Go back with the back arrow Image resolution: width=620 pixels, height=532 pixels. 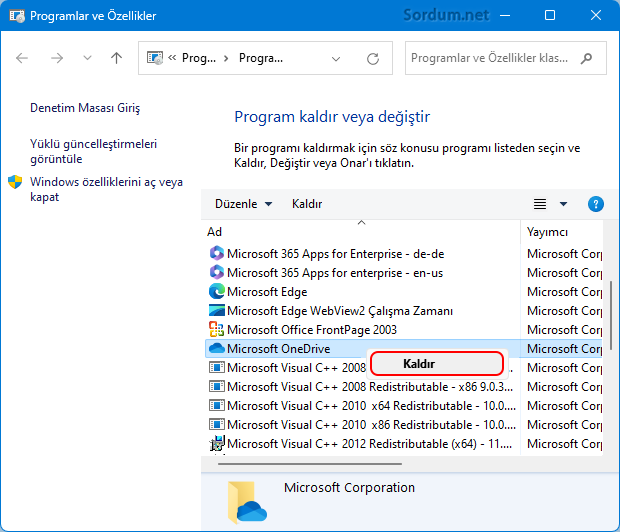click(x=22, y=58)
